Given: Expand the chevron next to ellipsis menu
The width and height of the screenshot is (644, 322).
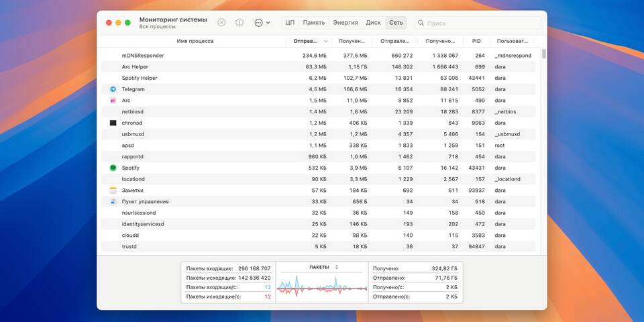Looking at the screenshot, I should point(268,23).
